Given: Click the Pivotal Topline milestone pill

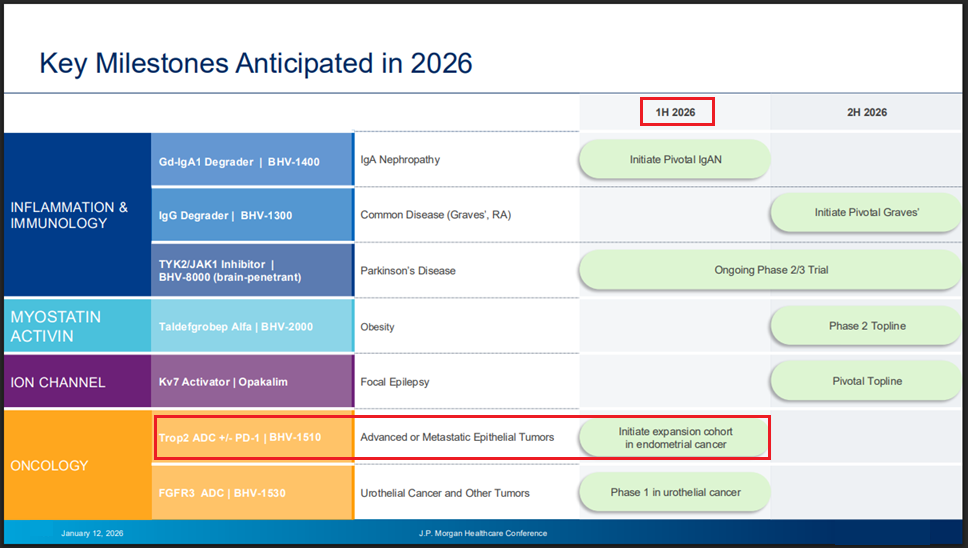Looking at the screenshot, I should (x=866, y=381).
